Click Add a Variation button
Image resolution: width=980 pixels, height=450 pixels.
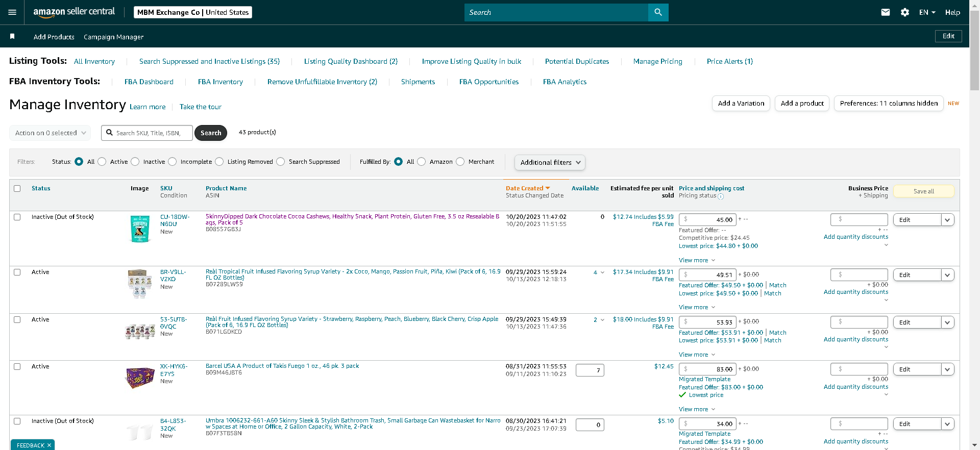pyautogui.click(x=741, y=103)
